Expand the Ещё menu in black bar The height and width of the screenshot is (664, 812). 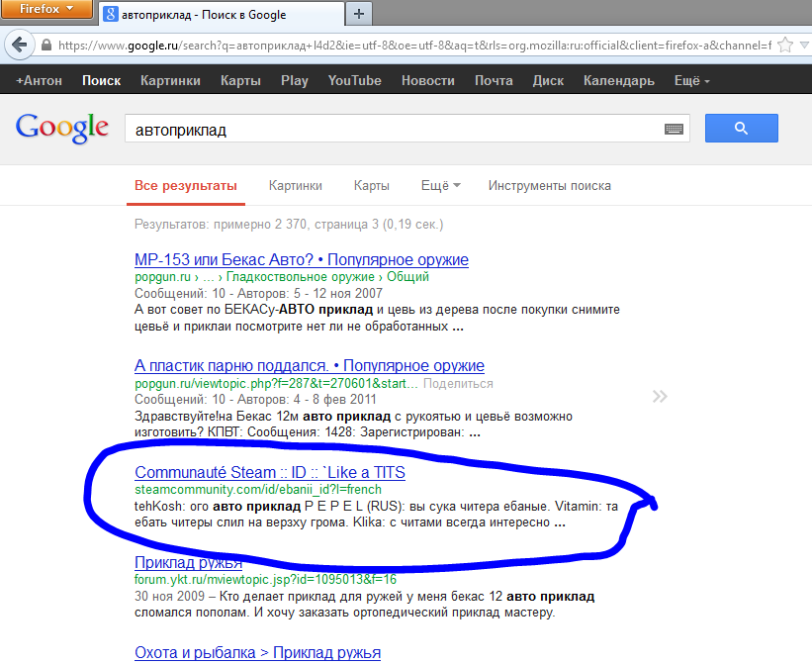(692, 81)
